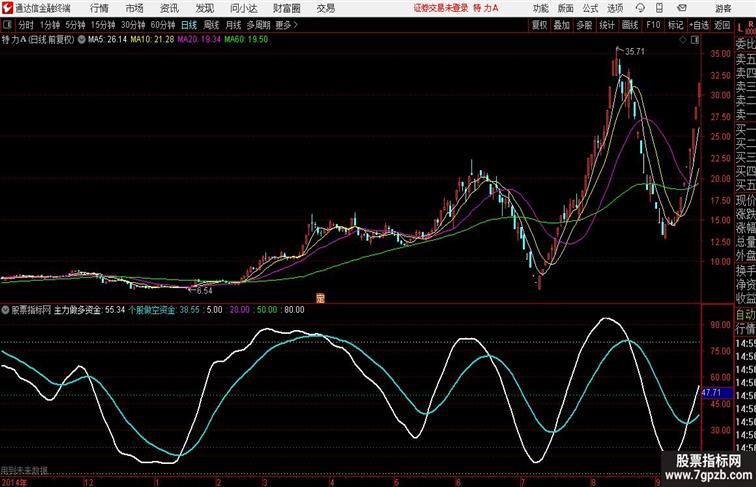Switch to 分时 chart period
The height and width of the screenshot is (487, 756).
click(x=26, y=25)
